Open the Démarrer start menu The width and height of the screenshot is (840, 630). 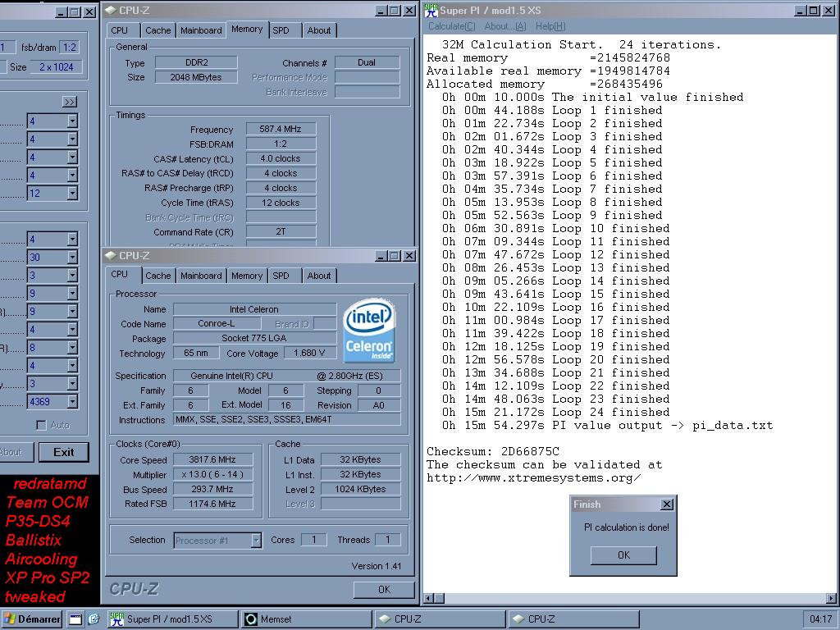click(32, 619)
